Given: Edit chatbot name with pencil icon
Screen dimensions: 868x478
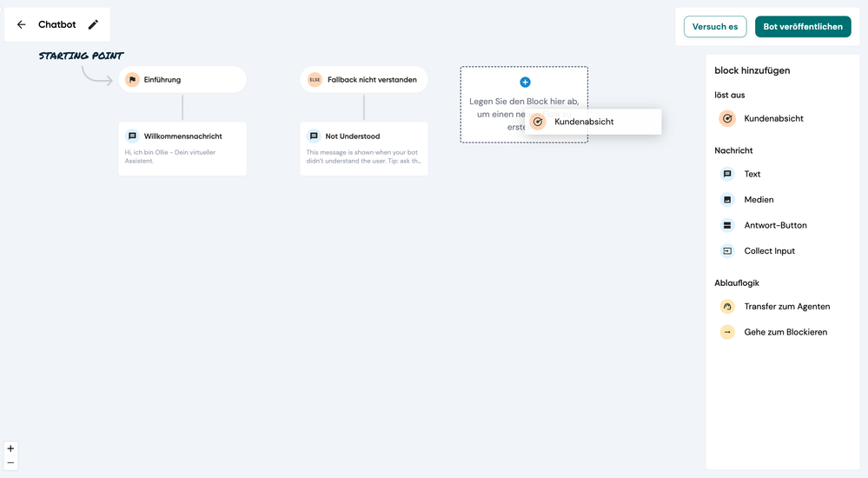Looking at the screenshot, I should (93, 24).
